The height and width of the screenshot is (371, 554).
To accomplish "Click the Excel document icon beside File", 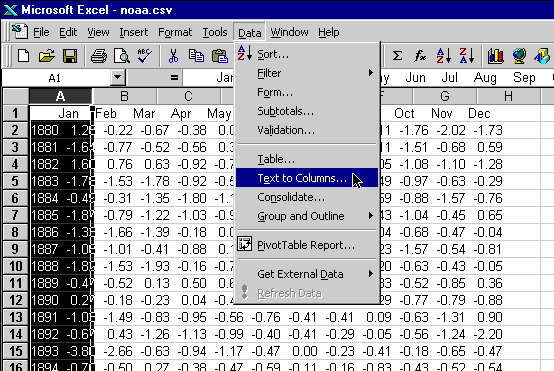I will point(19,32).
